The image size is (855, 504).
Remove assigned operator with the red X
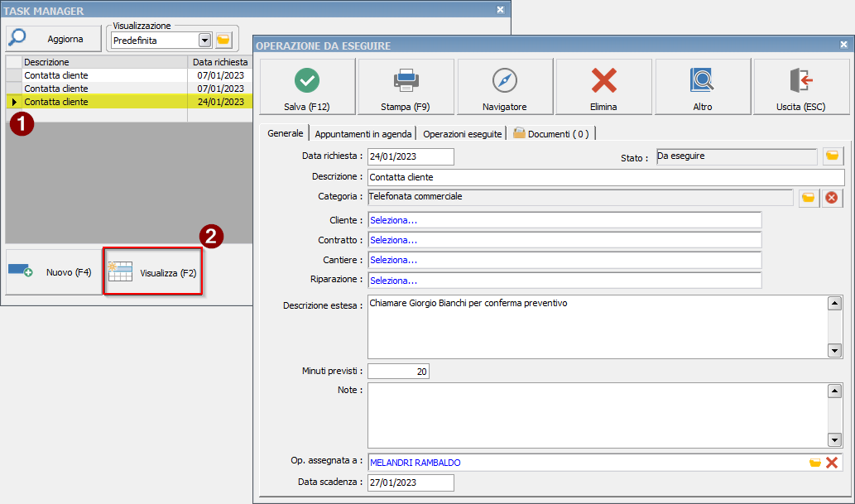coord(832,463)
